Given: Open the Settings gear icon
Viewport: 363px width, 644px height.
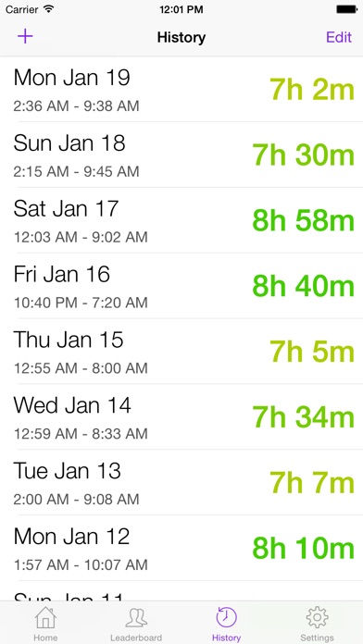Looking at the screenshot, I should click(318, 617).
